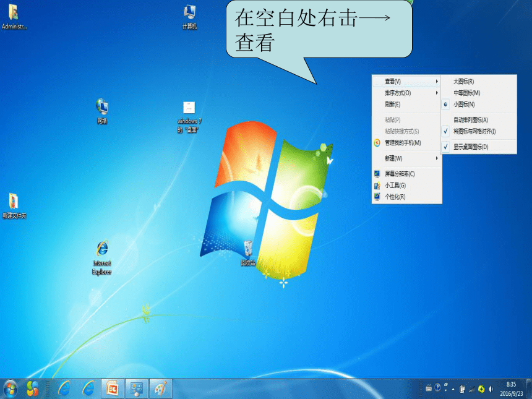Viewport: 532px width, 399px height.
Task: Select the 计算机 desktop icon
Action: [x=189, y=17]
